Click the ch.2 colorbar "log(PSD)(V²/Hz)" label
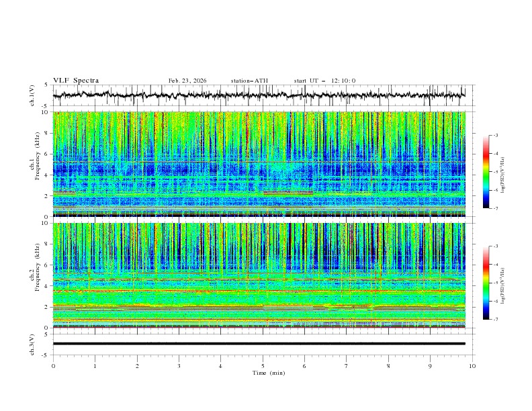Viewport: 532px width, 411px height. (503, 285)
